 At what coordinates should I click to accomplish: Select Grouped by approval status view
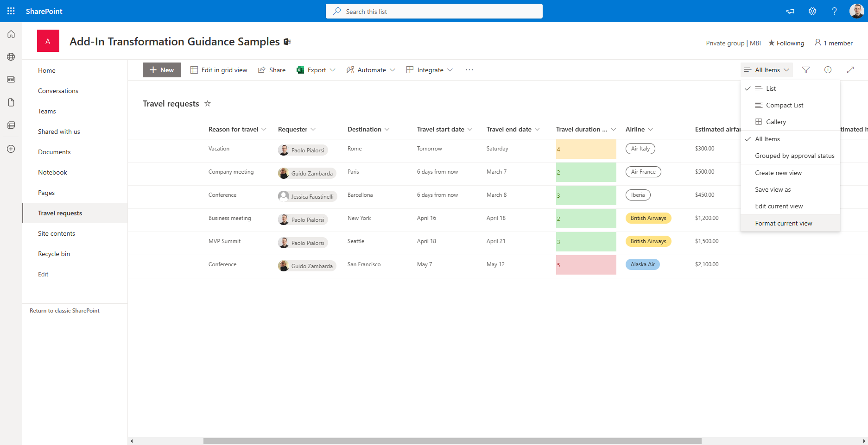[794, 156]
